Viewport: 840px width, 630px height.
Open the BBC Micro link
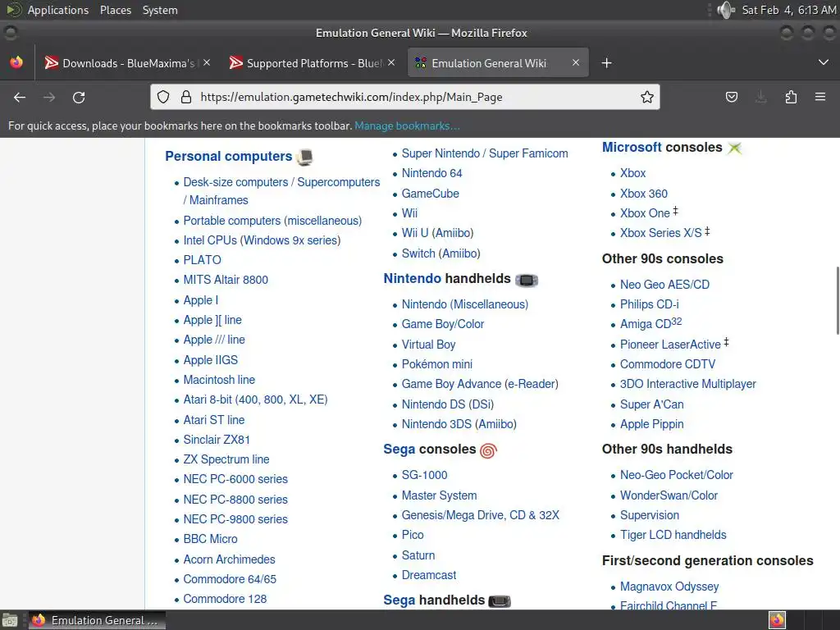click(x=210, y=539)
